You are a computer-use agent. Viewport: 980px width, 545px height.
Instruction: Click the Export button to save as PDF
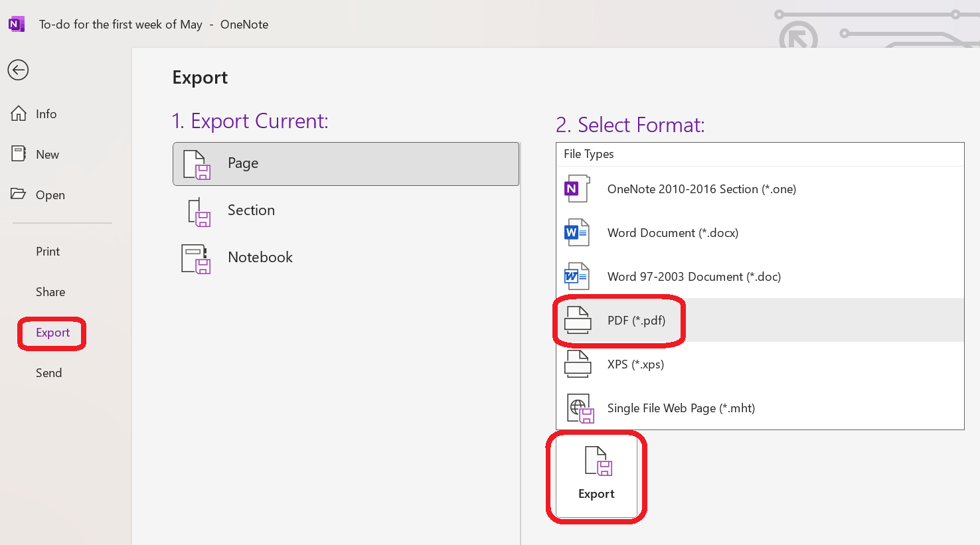pos(596,475)
